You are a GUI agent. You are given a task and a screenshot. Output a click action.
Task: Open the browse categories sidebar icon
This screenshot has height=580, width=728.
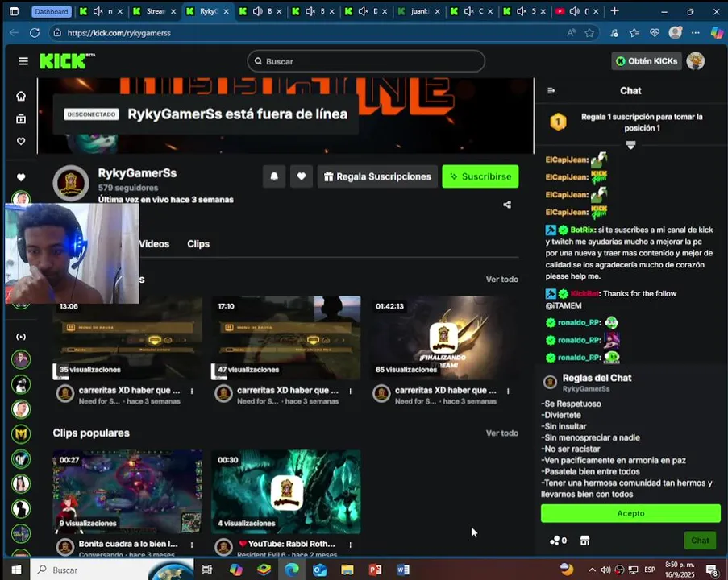[21, 118]
